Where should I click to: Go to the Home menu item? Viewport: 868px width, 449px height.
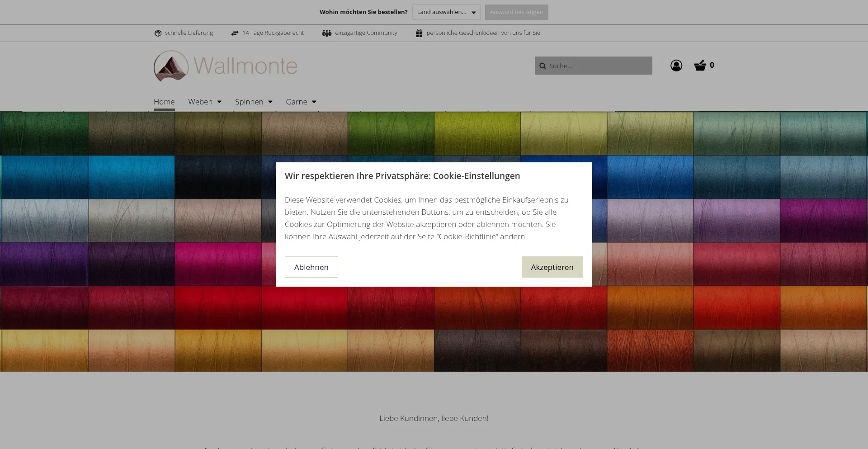click(x=164, y=102)
